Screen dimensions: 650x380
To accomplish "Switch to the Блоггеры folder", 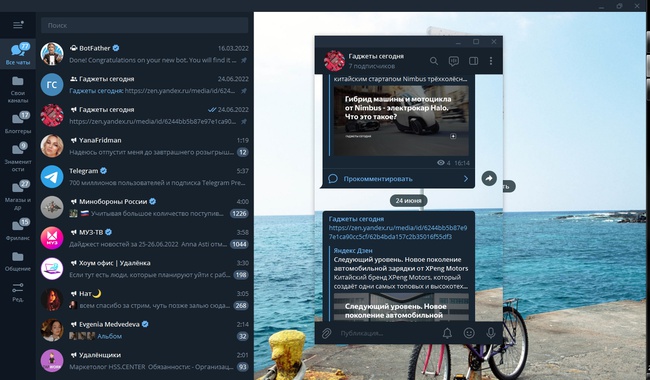I will click(x=18, y=123).
